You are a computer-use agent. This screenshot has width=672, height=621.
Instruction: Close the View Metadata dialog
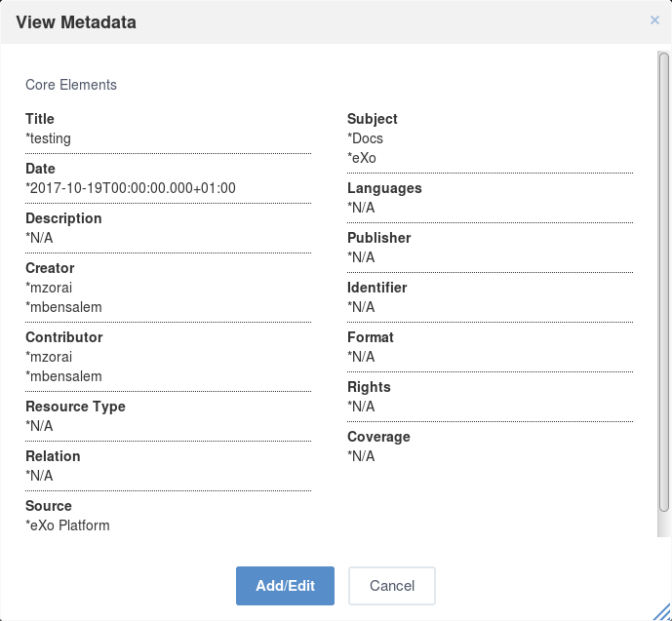pos(654,20)
